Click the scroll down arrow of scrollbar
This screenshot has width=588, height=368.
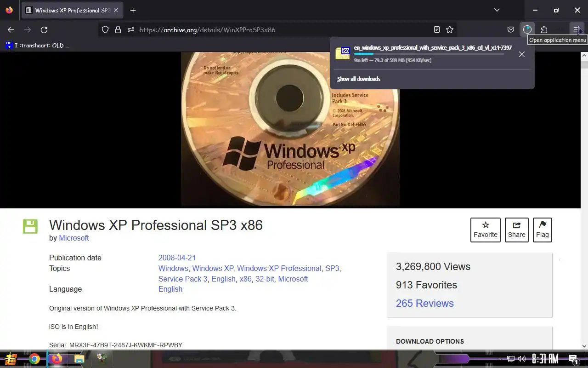[584, 346]
